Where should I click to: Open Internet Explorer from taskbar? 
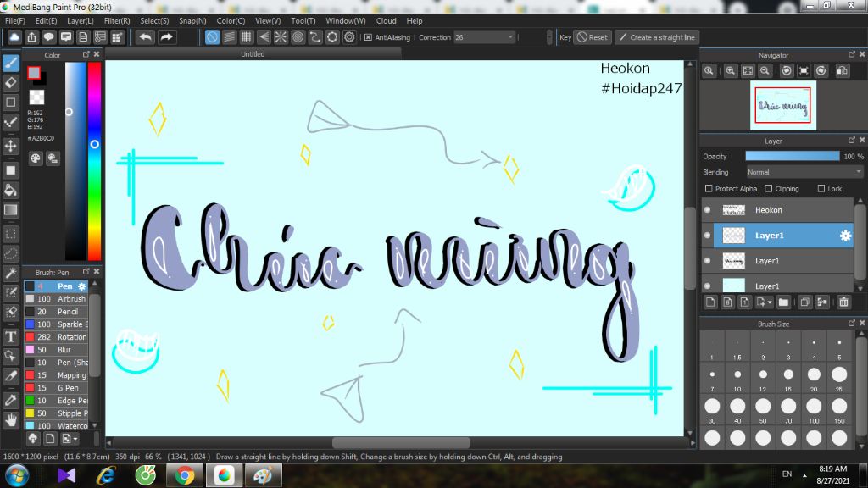pyautogui.click(x=106, y=475)
